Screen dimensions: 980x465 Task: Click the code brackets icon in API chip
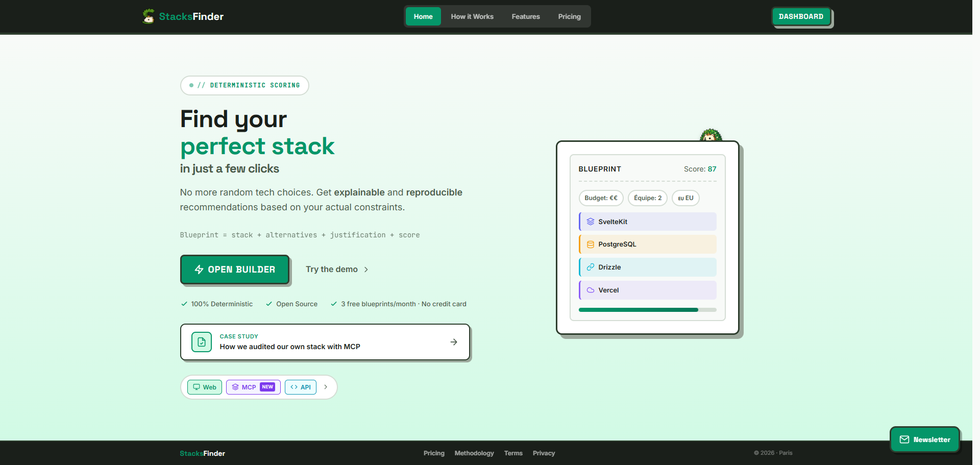(x=294, y=387)
